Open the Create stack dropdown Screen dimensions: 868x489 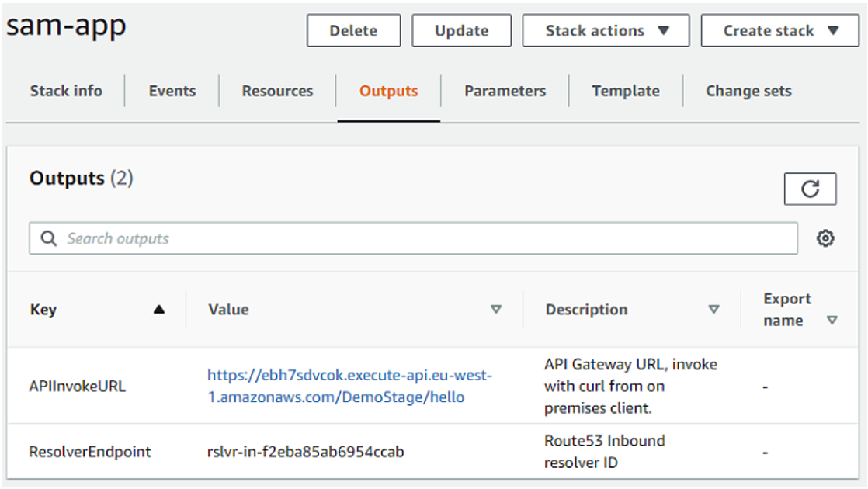(779, 30)
